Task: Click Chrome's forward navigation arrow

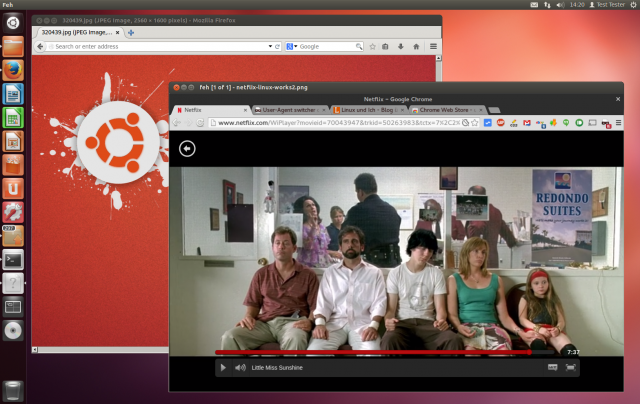Action: tap(188, 123)
